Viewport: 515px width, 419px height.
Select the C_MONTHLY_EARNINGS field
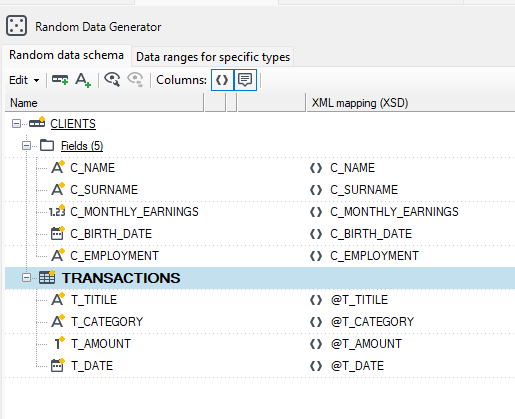(x=134, y=212)
